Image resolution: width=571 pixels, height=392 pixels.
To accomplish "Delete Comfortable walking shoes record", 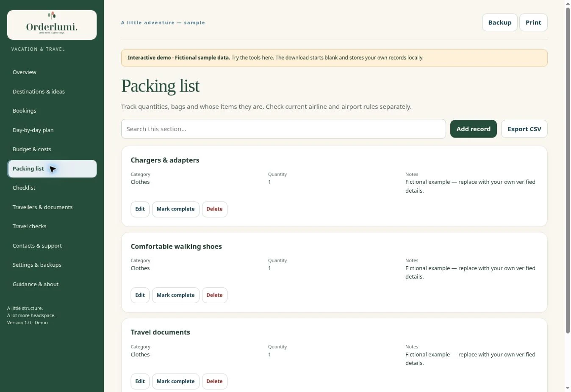I will pos(214,295).
